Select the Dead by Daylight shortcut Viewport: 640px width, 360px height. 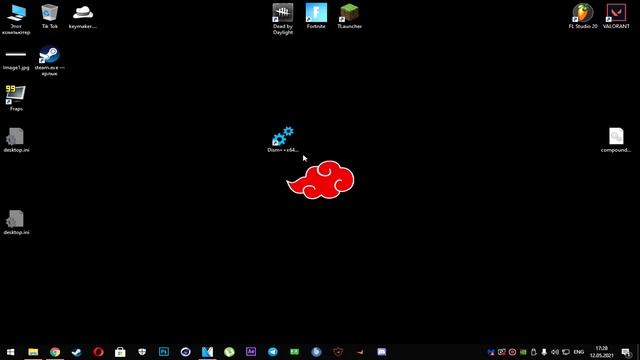coord(283,19)
